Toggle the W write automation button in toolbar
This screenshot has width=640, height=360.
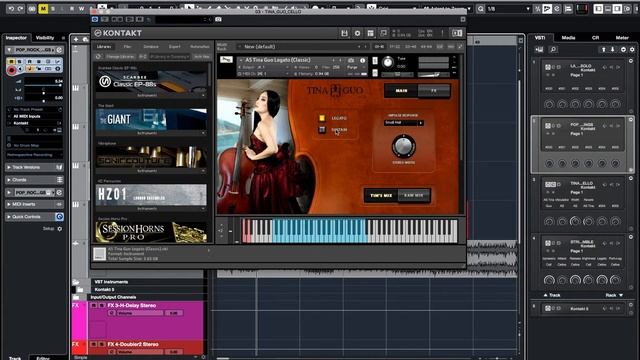[x=81, y=9]
